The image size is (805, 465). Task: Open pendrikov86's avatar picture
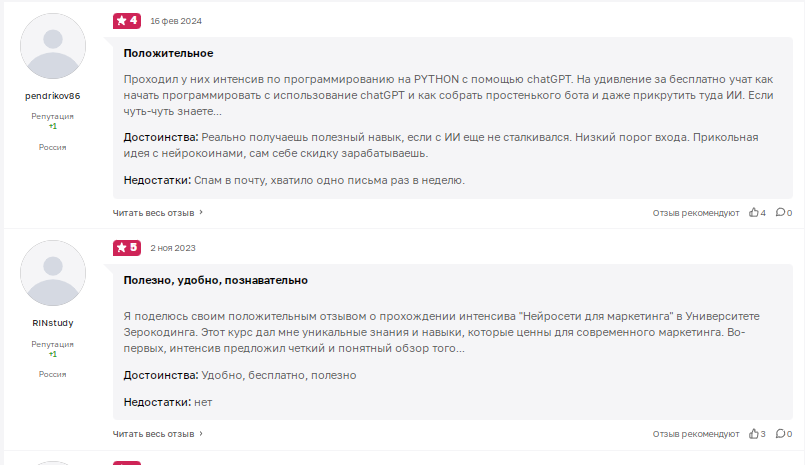tap(53, 46)
